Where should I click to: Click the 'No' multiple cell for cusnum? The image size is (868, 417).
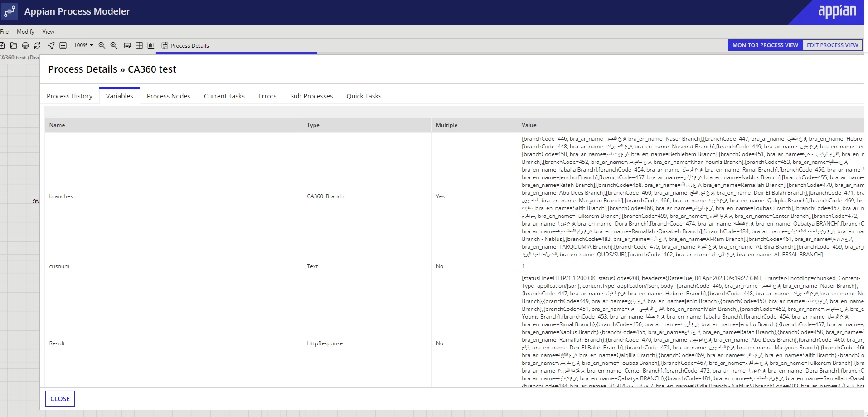474,266
